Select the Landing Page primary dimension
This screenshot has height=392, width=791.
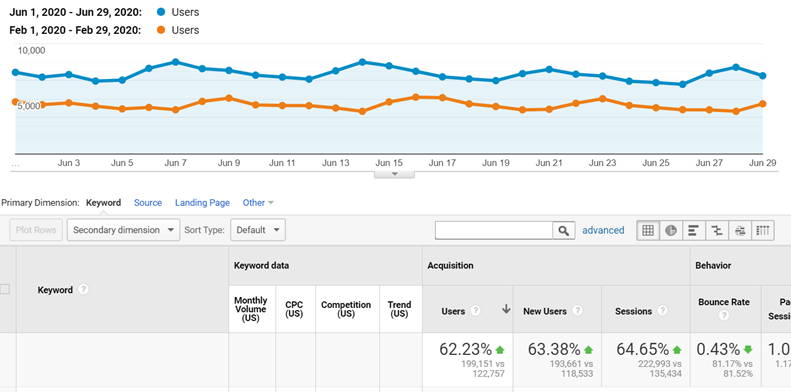point(202,203)
